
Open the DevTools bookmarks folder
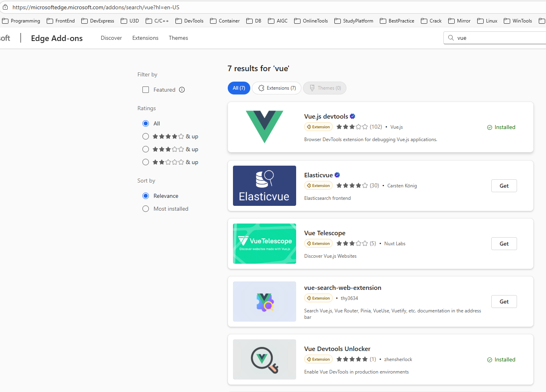(190, 21)
